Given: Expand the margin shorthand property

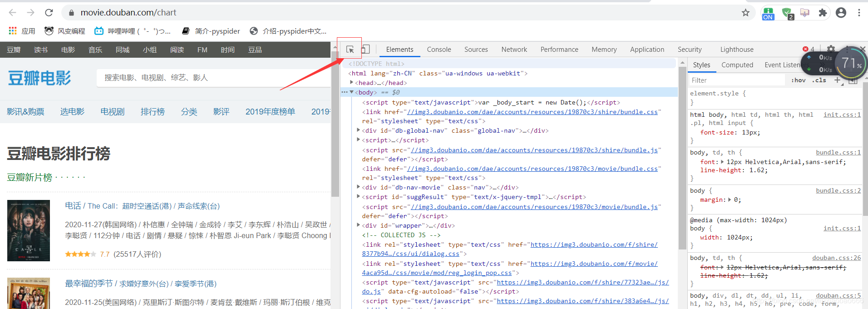Looking at the screenshot, I should click(x=730, y=200).
